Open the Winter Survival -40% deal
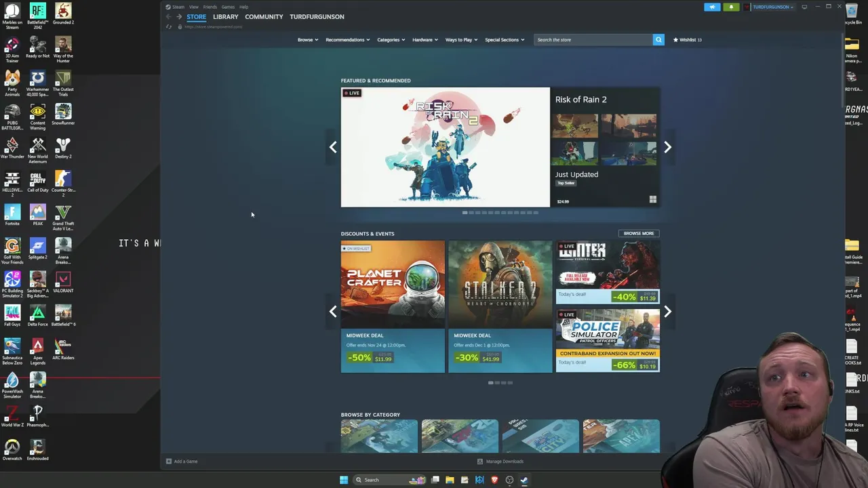 (608, 272)
